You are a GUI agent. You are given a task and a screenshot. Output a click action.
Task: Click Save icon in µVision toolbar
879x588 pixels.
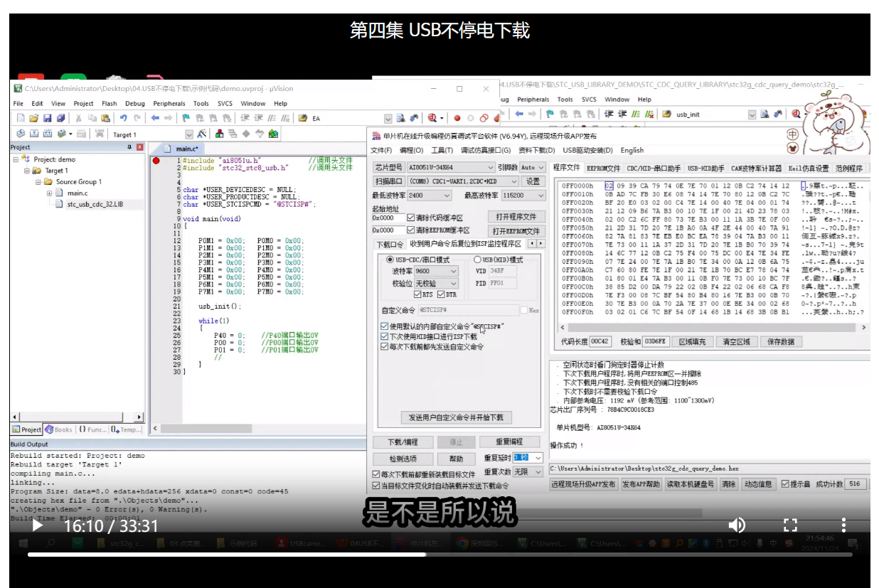pyautogui.click(x=48, y=118)
